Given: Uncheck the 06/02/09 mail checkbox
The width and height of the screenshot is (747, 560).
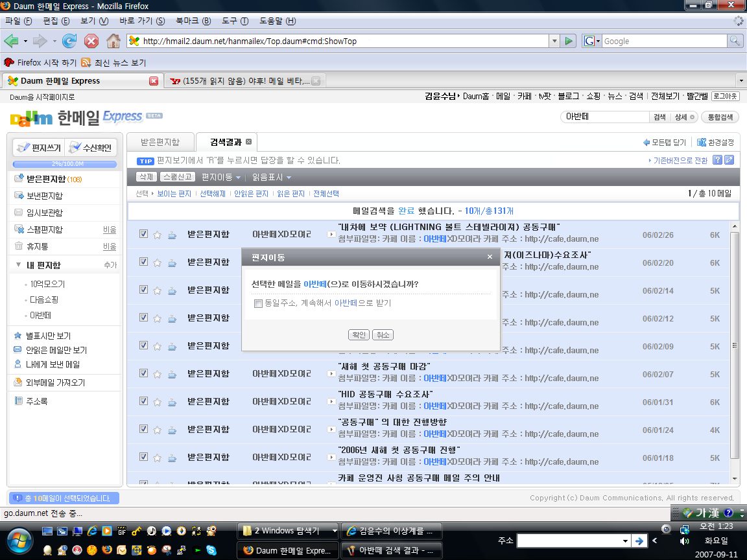Looking at the screenshot, I should pos(143,345).
